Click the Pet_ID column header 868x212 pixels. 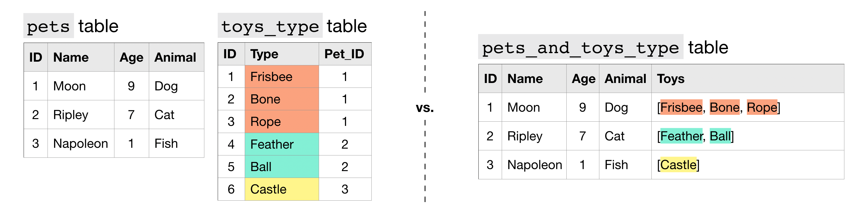pos(344,54)
